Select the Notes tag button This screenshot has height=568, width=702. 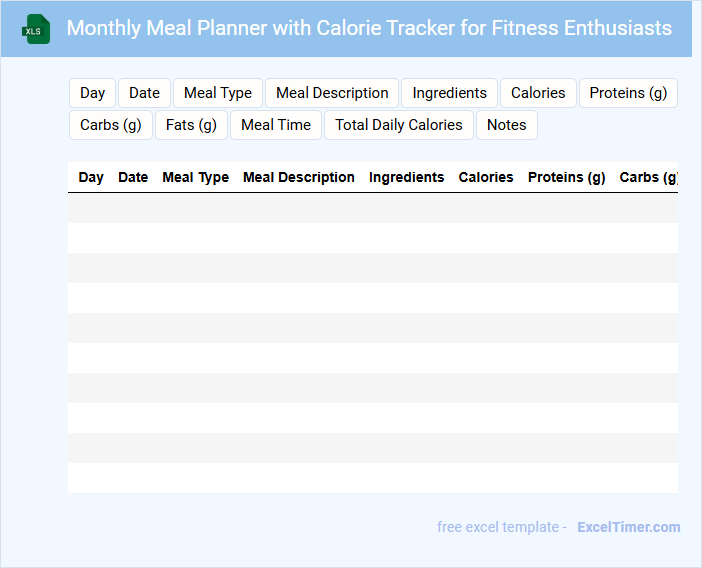pyautogui.click(x=507, y=125)
